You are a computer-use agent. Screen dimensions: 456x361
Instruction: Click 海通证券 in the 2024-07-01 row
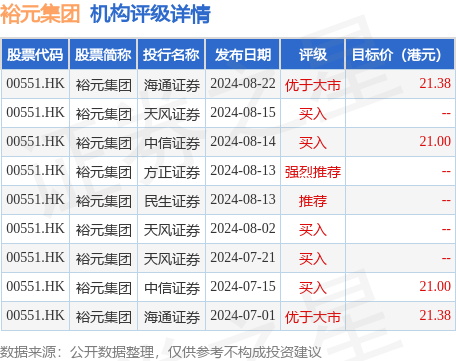(172, 317)
